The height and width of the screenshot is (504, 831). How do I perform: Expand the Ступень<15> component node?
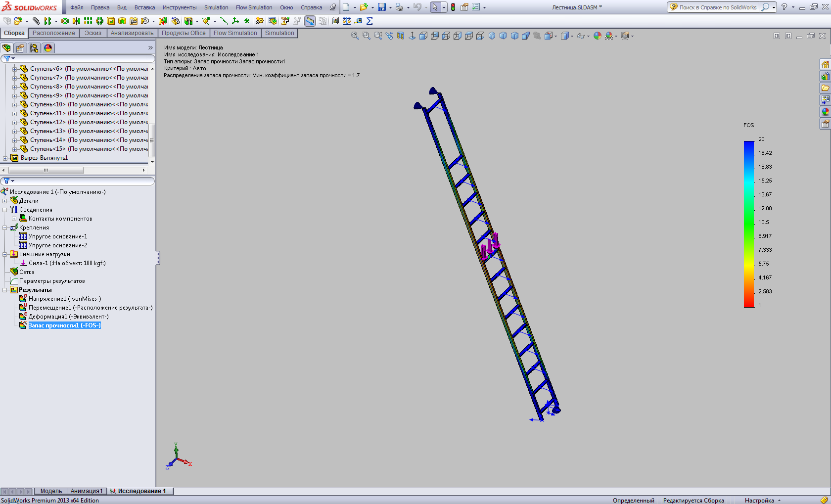pyautogui.click(x=14, y=149)
